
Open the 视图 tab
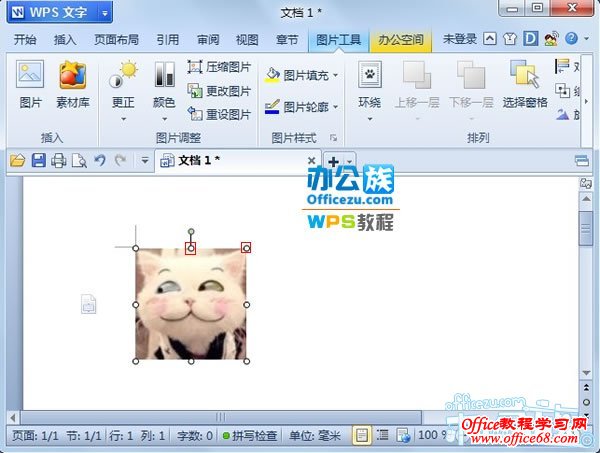click(247, 39)
